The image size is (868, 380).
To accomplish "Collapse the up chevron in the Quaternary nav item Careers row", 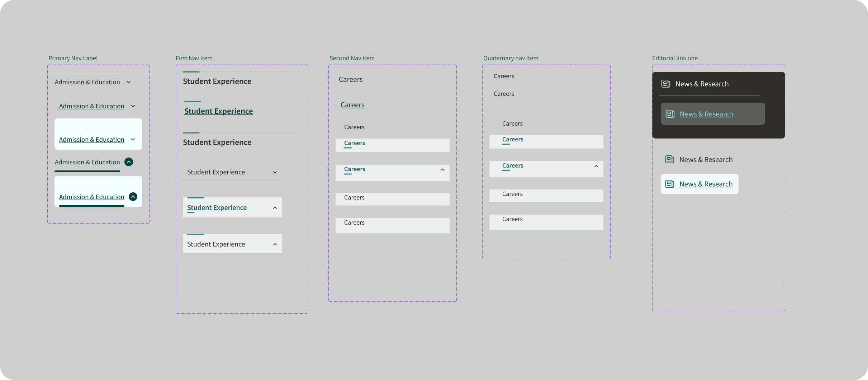I will point(596,166).
